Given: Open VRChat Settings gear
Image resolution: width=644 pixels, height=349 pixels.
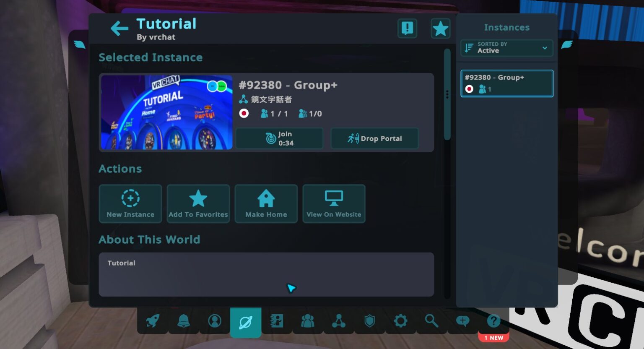Looking at the screenshot, I should [x=400, y=321].
